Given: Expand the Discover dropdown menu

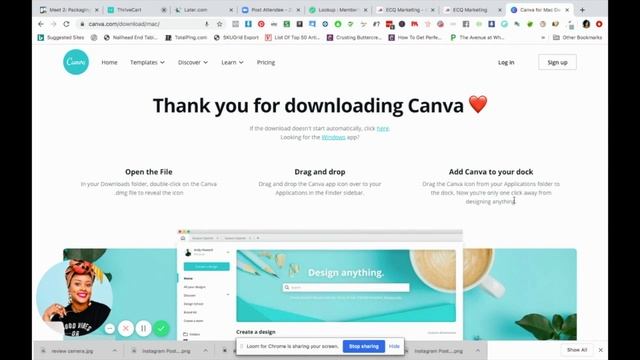Looking at the screenshot, I should 193,62.
